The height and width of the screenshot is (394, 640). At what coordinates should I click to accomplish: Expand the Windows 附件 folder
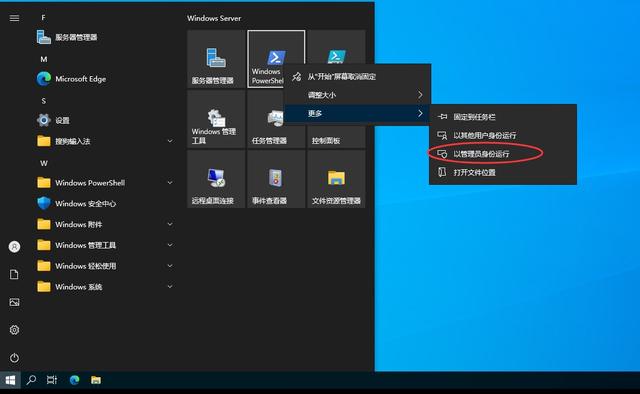tap(105, 224)
